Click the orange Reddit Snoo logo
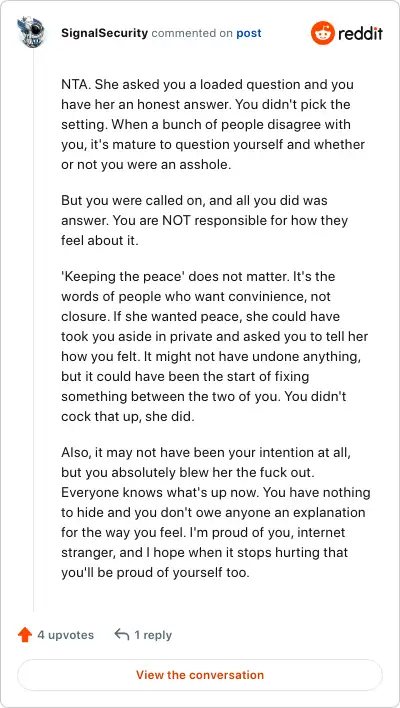This screenshot has width=400, height=708. coord(322,33)
